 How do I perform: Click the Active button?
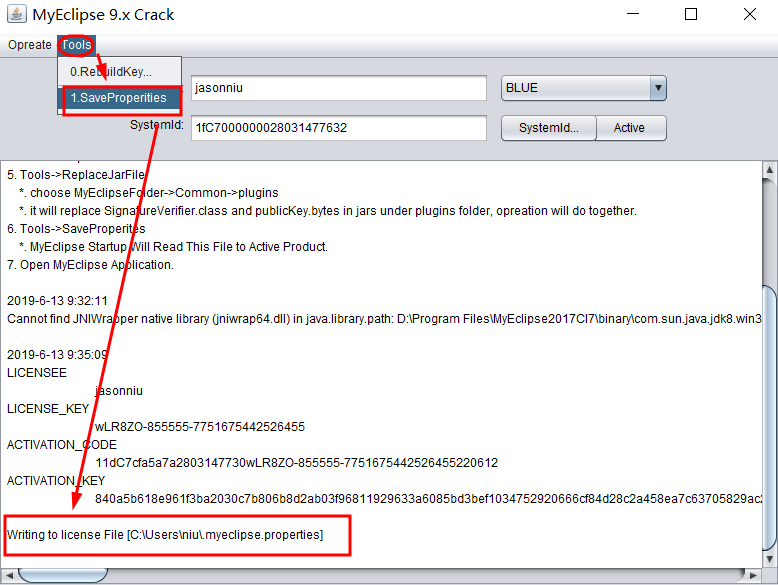point(631,128)
